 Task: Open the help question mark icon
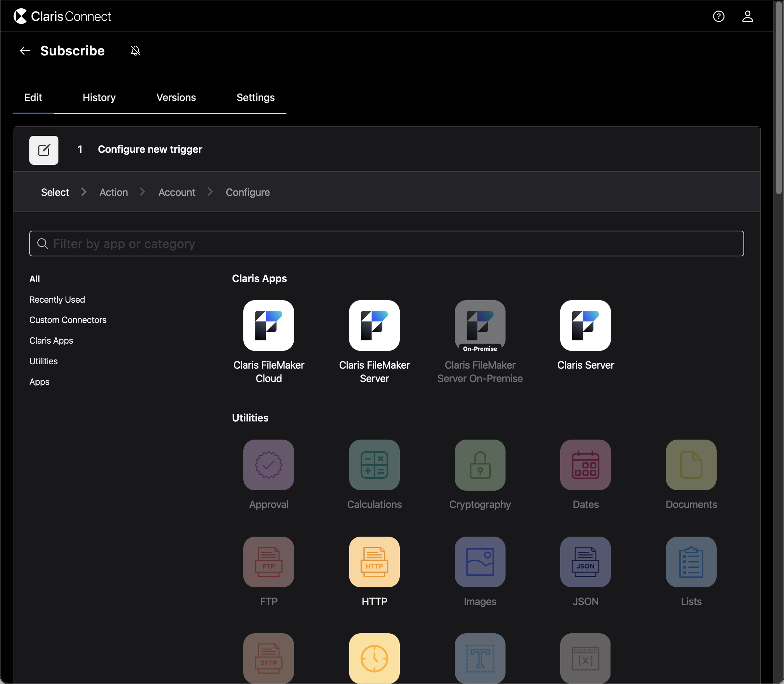pyautogui.click(x=718, y=16)
